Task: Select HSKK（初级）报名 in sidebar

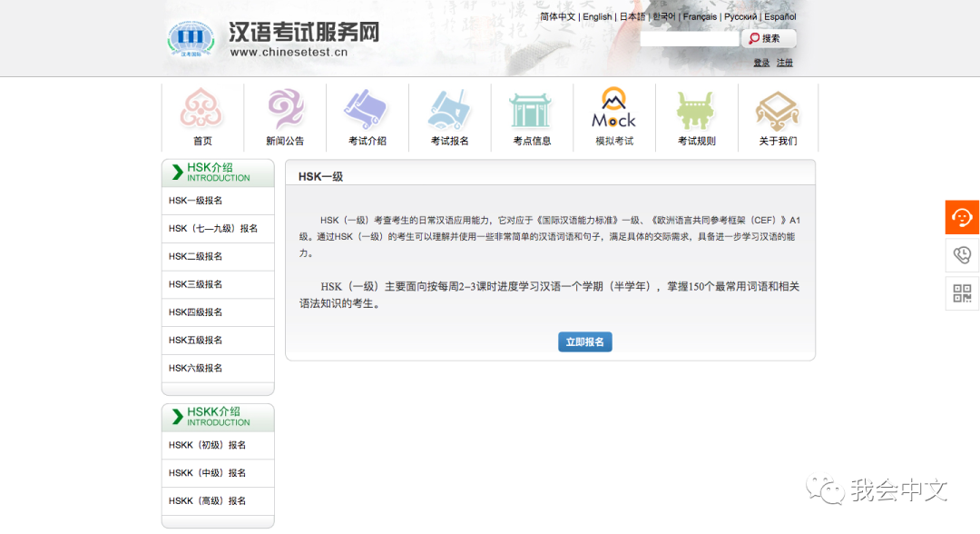Action: [x=218, y=445]
